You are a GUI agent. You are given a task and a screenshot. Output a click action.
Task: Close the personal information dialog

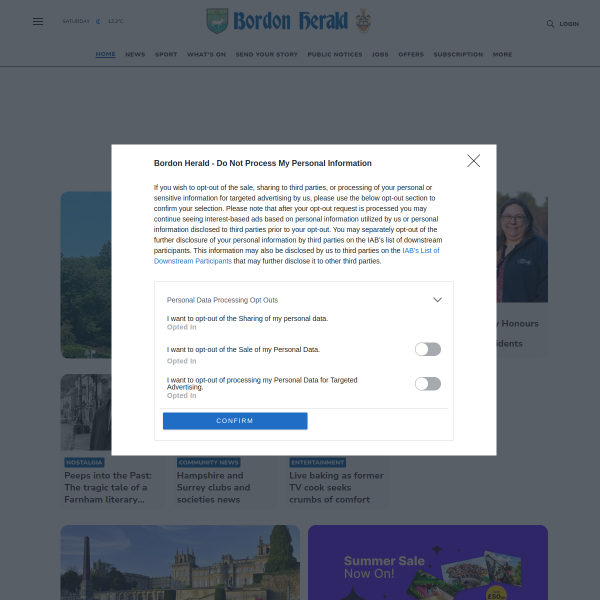[473, 161]
